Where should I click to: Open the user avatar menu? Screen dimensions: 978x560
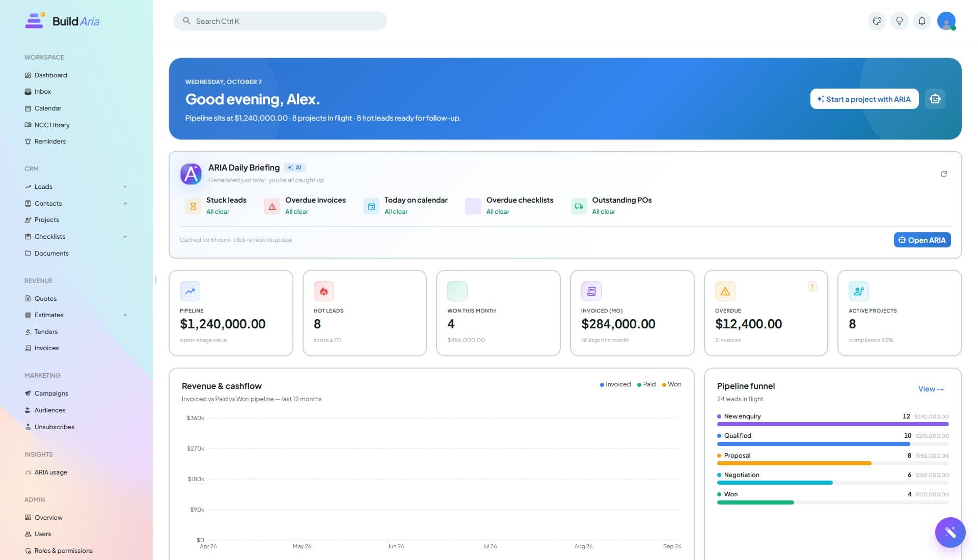coord(946,21)
